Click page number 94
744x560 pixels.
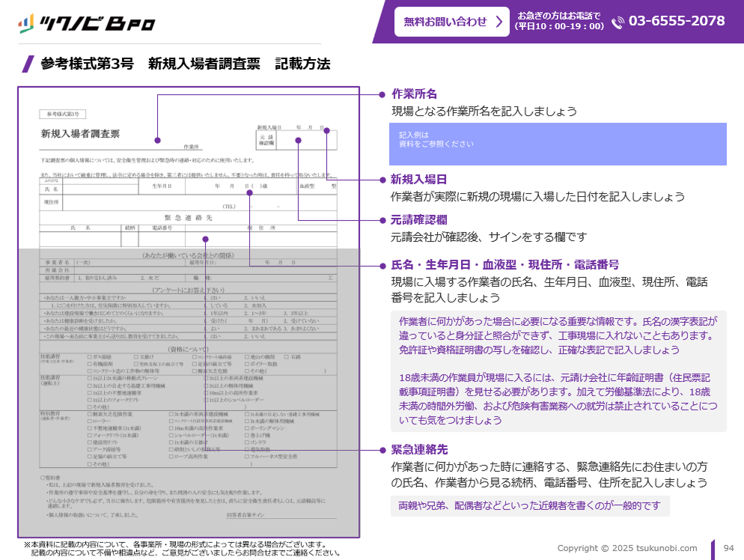pyautogui.click(x=729, y=548)
